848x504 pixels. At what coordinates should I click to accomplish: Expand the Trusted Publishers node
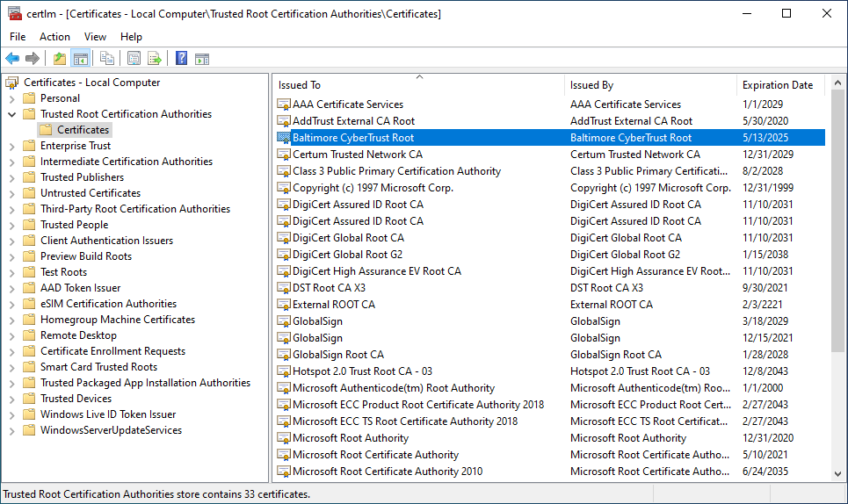pos(12,177)
